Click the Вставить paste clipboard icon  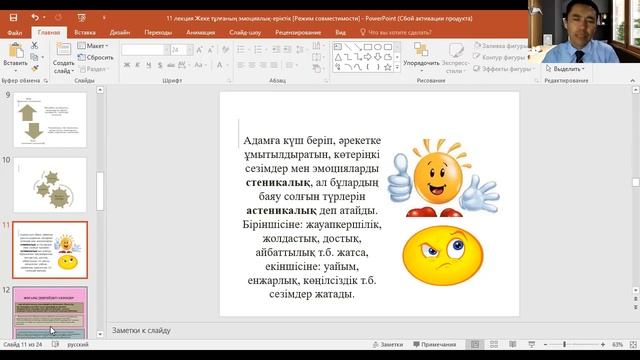pyautogui.click(x=16, y=51)
